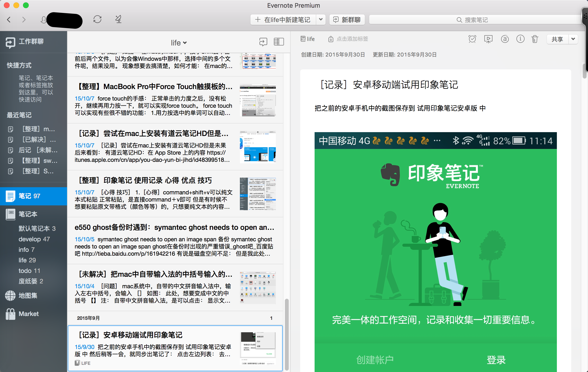588x372 pixels.
Task: Show the note info icon
Action: [520, 39]
